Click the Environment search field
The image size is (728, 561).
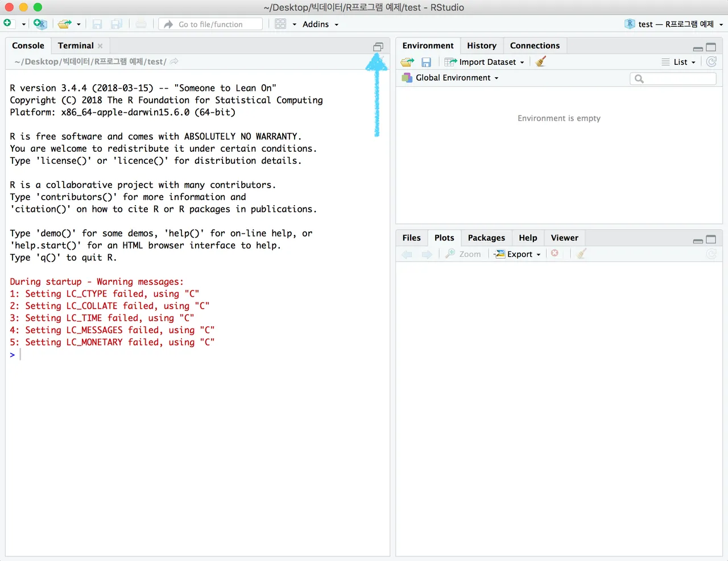pos(673,78)
